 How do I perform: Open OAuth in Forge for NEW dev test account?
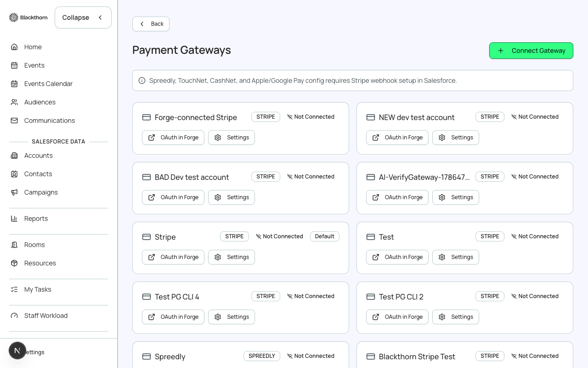397,138
